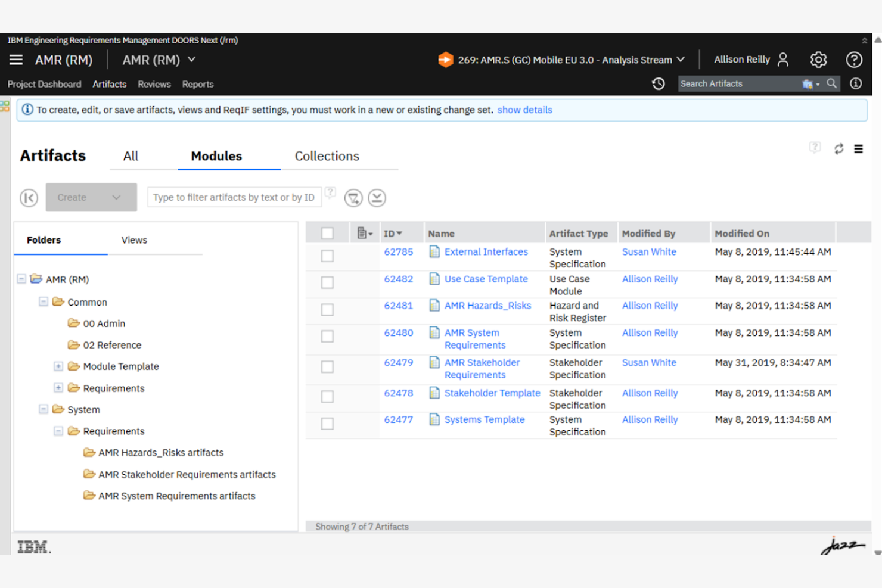Open the Reports menu
This screenshot has height=588, width=882.
pyautogui.click(x=198, y=84)
